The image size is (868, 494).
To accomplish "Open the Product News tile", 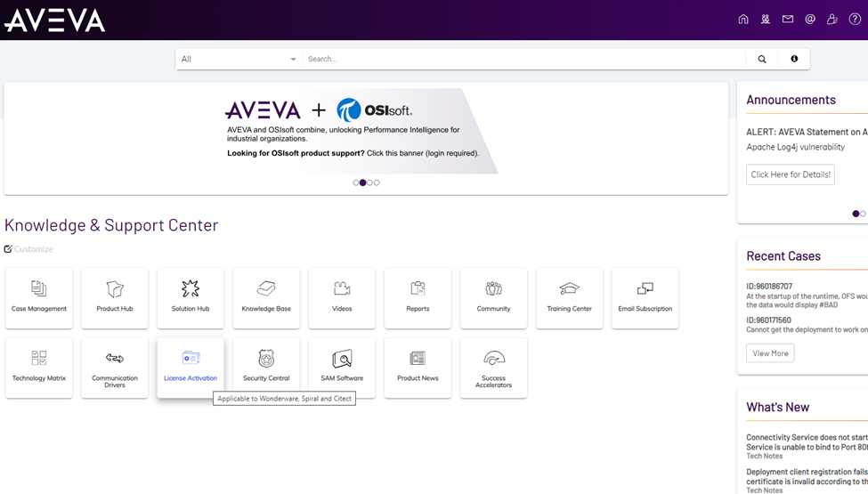I will [x=418, y=368].
